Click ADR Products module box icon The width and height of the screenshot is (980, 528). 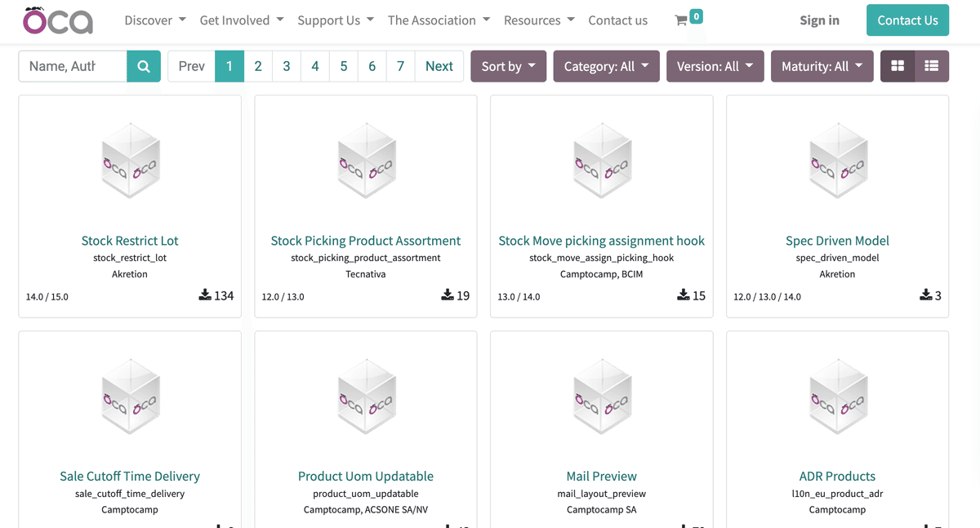(838, 396)
